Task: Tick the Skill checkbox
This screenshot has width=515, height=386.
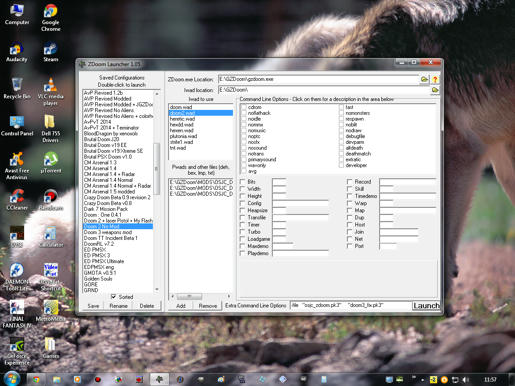Action: [x=349, y=189]
